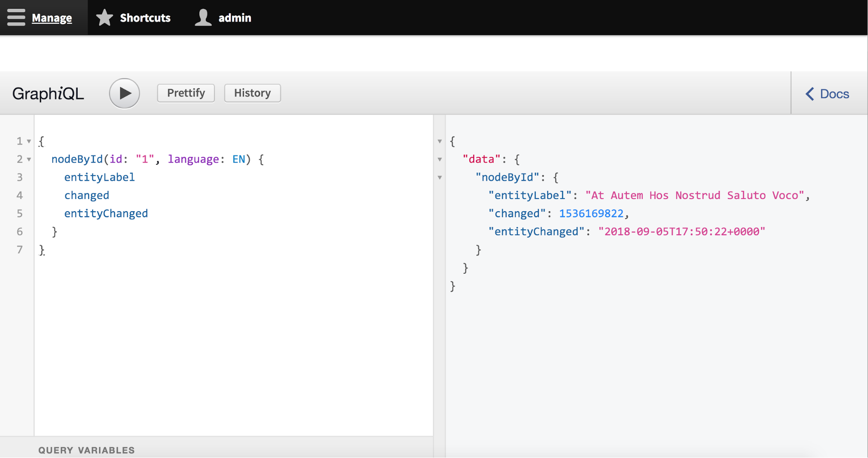Open the admin user menu
This screenshot has width=868, height=458.
coord(234,18)
